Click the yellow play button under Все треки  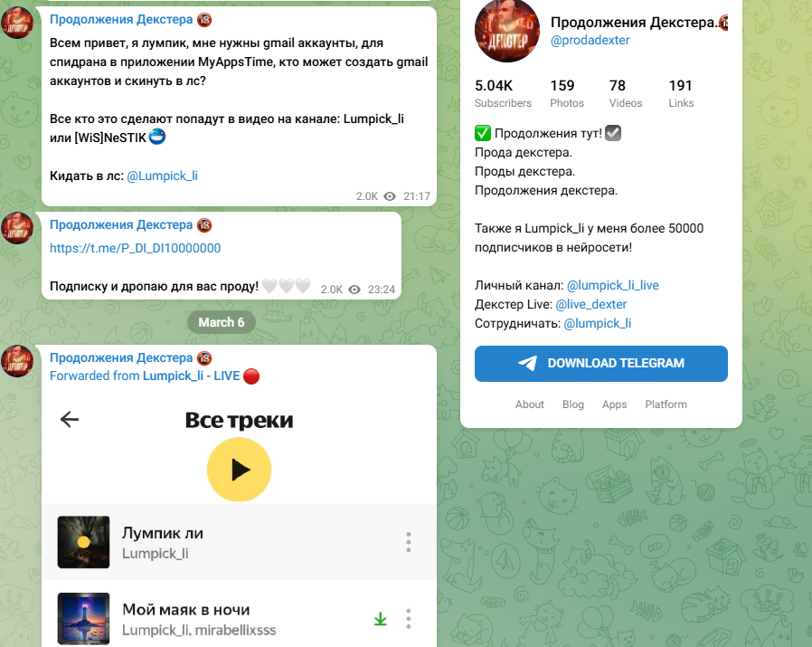pyautogui.click(x=239, y=470)
